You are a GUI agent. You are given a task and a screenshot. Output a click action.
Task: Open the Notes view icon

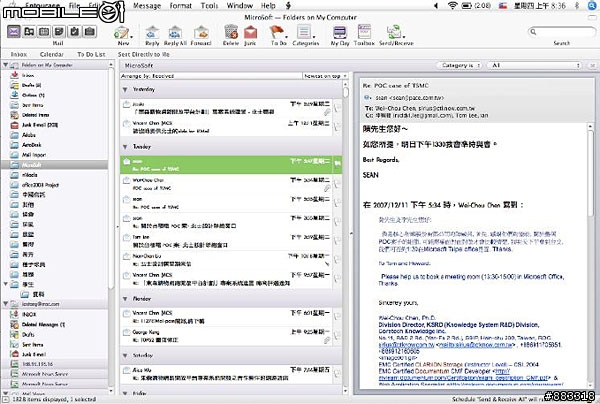(59, 31)
